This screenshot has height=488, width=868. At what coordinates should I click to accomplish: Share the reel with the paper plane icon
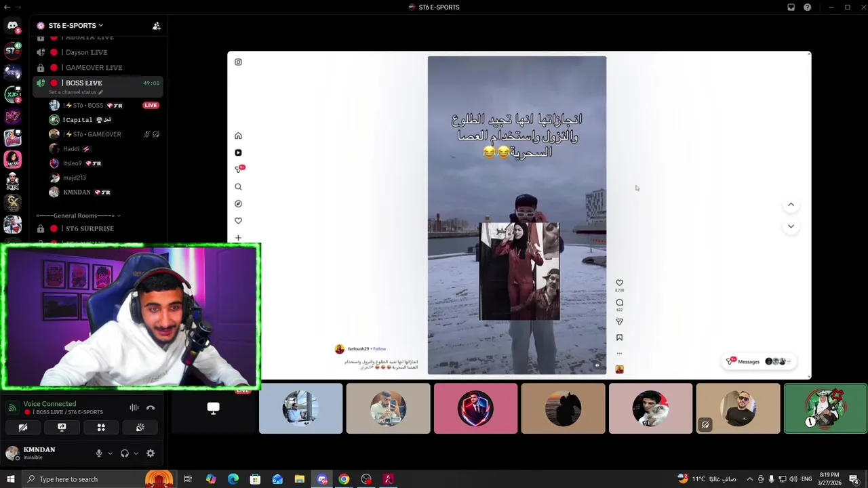click(x=619, y=322)
